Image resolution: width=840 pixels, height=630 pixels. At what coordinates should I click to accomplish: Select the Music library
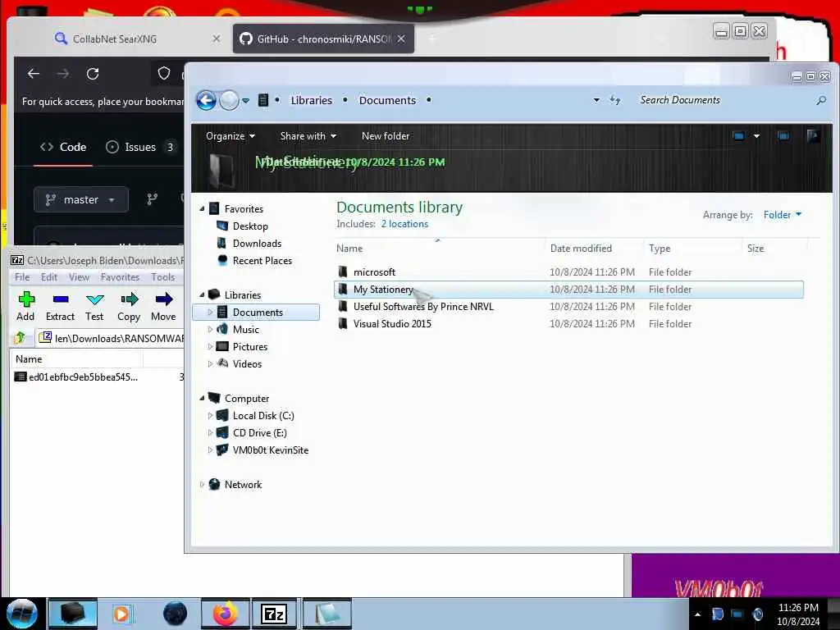click(245, 330)
